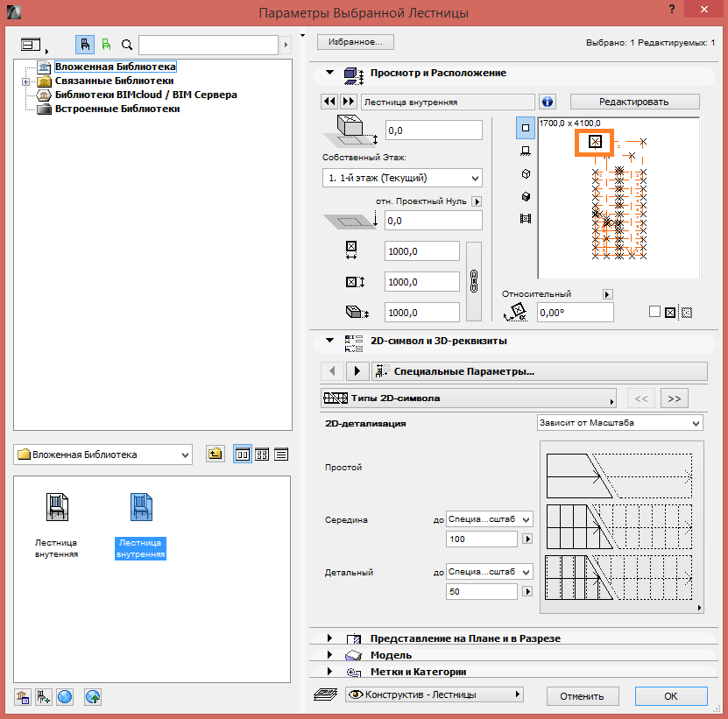Viewport: 728px width, 719px height.
Task: Expand the Модель panel
Action: [329, 654]
